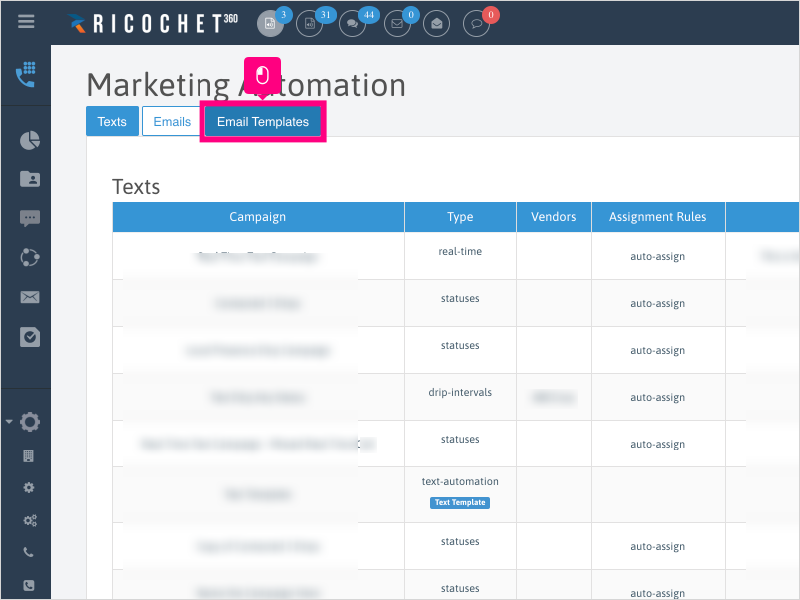Open the recordings icon with badge 31
This screenshot has height=600, width=800.
click(x=310, y=23)
